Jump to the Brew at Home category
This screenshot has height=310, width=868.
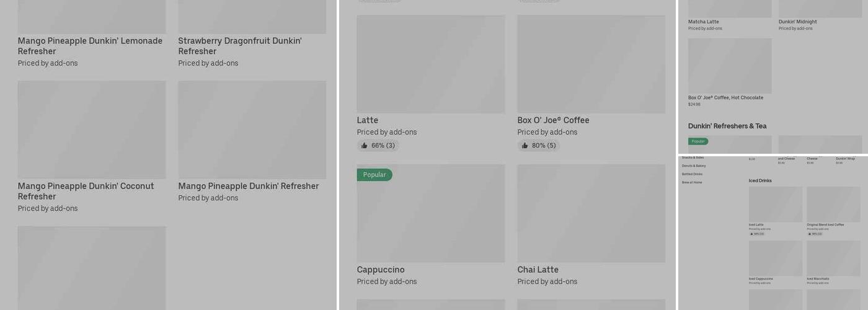(x=692, y=182)
